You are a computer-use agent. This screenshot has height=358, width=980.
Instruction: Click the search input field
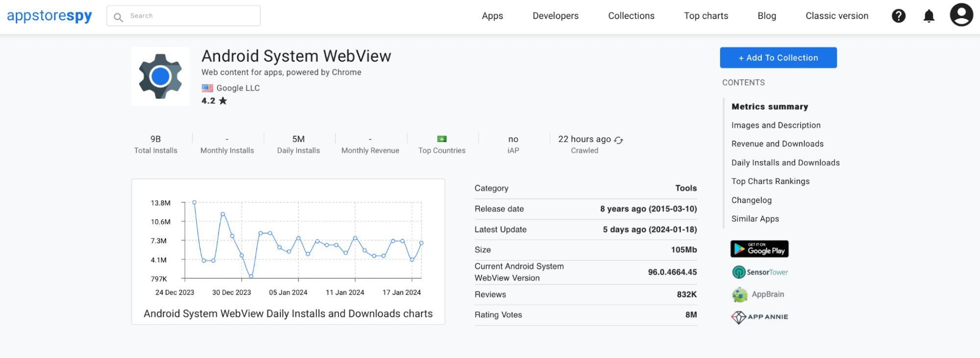[191, 16]
